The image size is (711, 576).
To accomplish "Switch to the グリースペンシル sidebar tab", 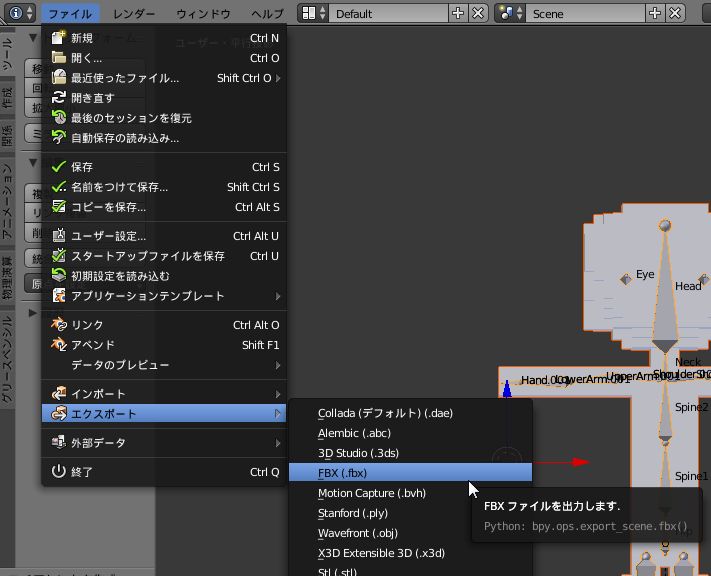I will (7, 360).
